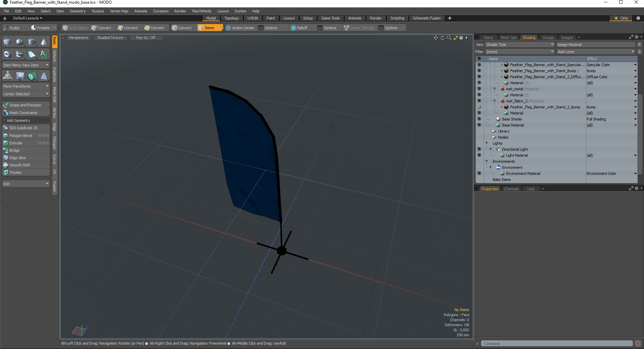
Task: Open the Filter (none) dropdown
Action: coord(520,52)
